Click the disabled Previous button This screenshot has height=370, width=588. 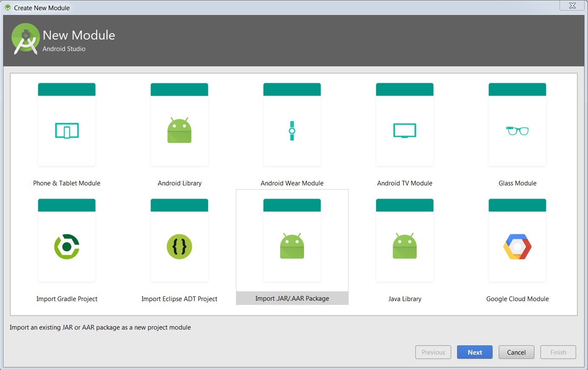click(x=433, y=352)
